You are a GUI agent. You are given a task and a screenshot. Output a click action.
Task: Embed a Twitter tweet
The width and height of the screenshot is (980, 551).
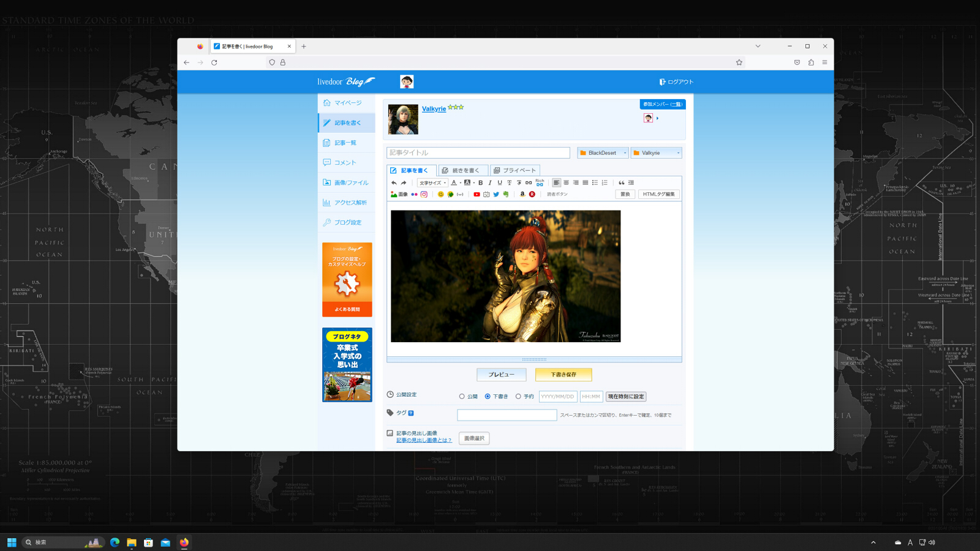coord(496,194)
